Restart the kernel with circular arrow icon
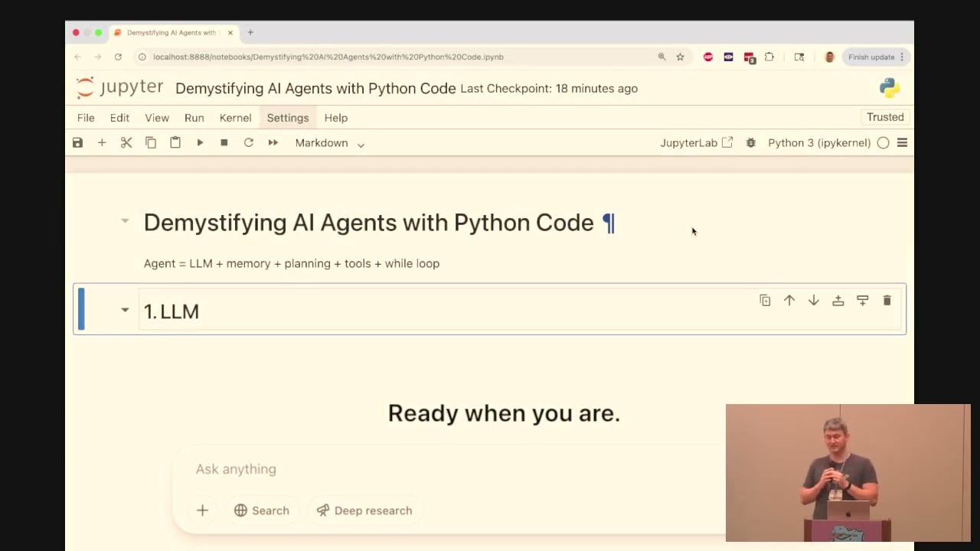Viewport: 980px width, 551px height. tap(249, 143)
